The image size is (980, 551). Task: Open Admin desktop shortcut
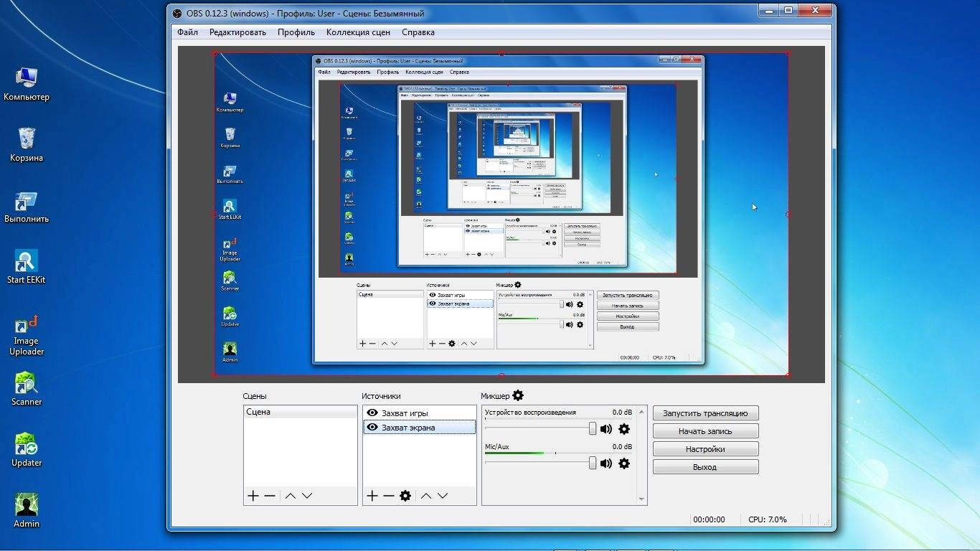(27, 511)
